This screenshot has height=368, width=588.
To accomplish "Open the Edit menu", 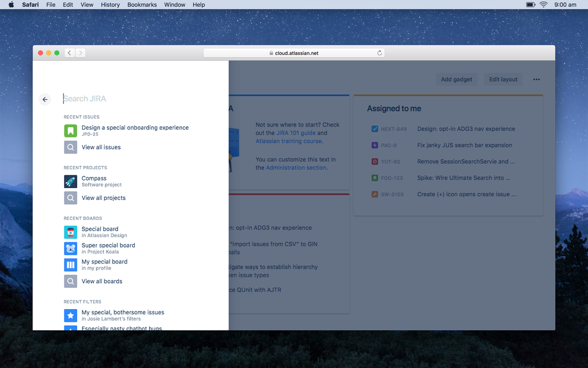I will point(68,5).
